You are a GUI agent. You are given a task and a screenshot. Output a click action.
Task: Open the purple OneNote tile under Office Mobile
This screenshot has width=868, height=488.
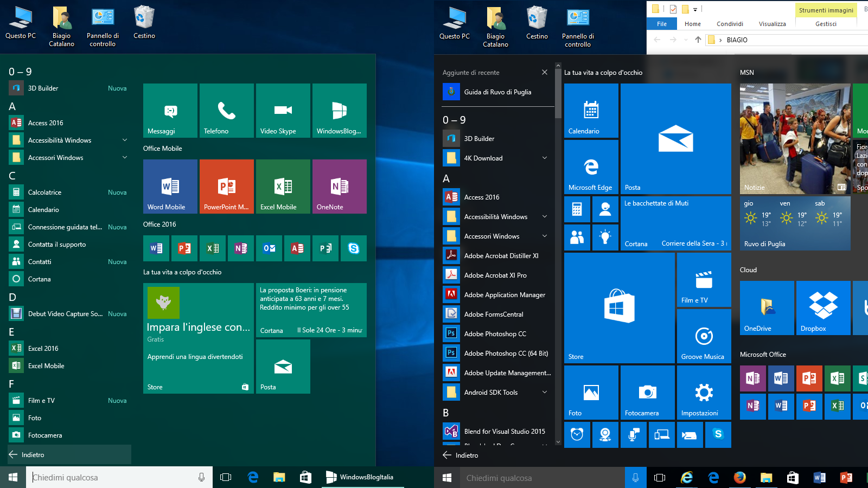tap(340, 187)
